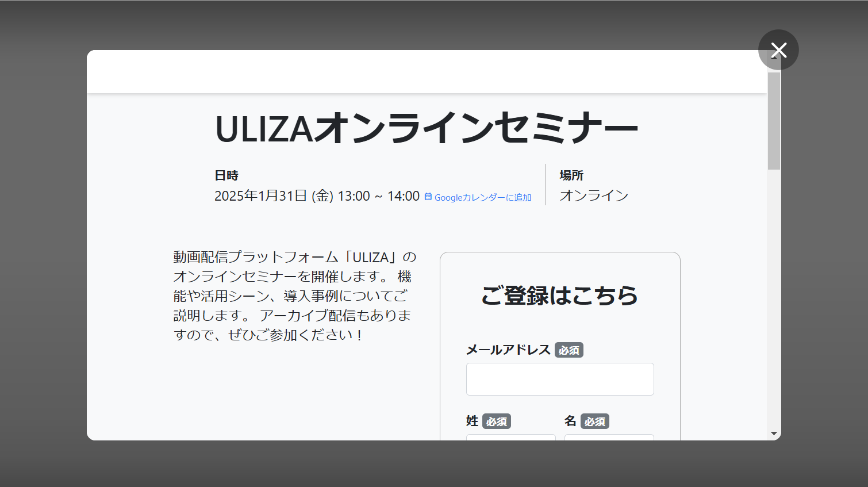
Task: Click the 必須 badge next to 姓
Action: pyautogui.click(x=497, y=421)
